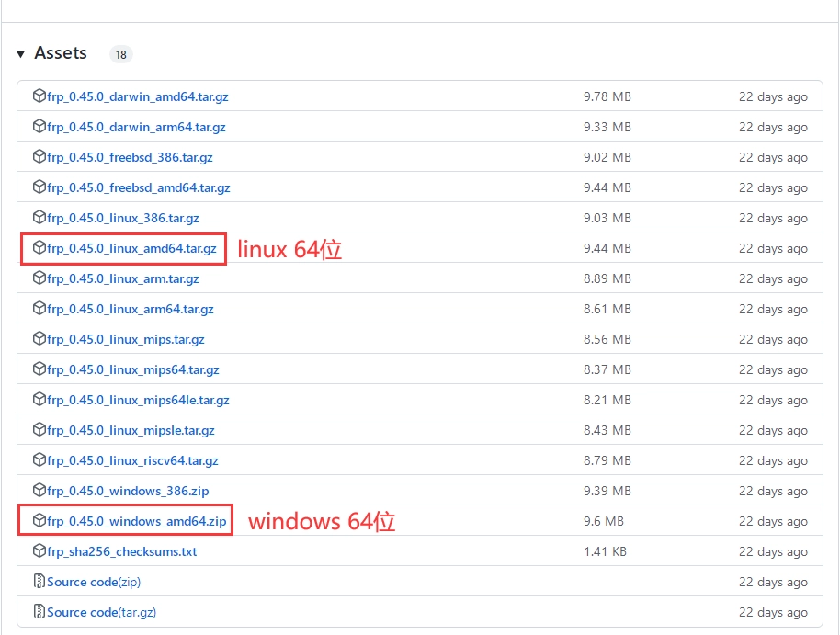Download Source code (zip)

pos(94,582)
